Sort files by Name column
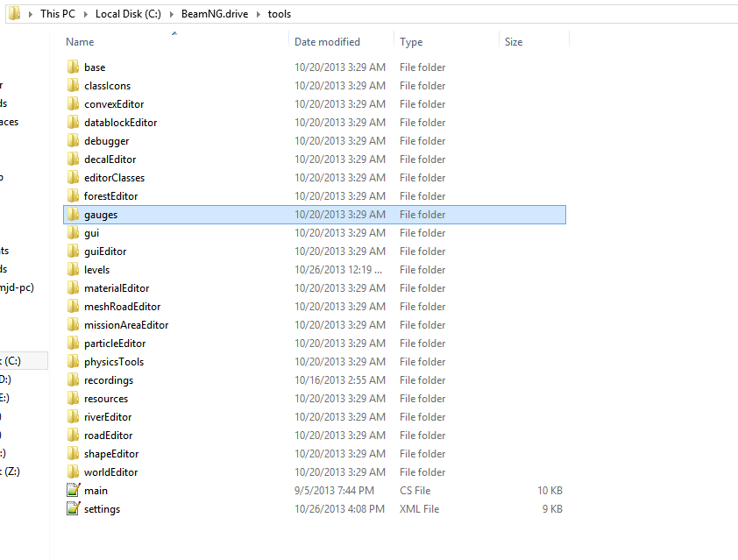The width and height of the screenshot is (738, 560). 80,42
